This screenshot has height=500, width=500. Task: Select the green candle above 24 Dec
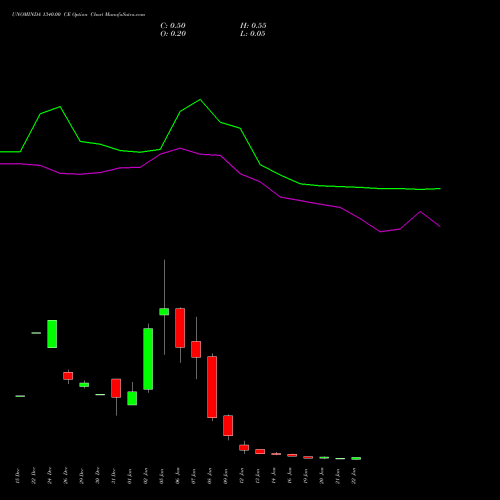click(52, 334)
